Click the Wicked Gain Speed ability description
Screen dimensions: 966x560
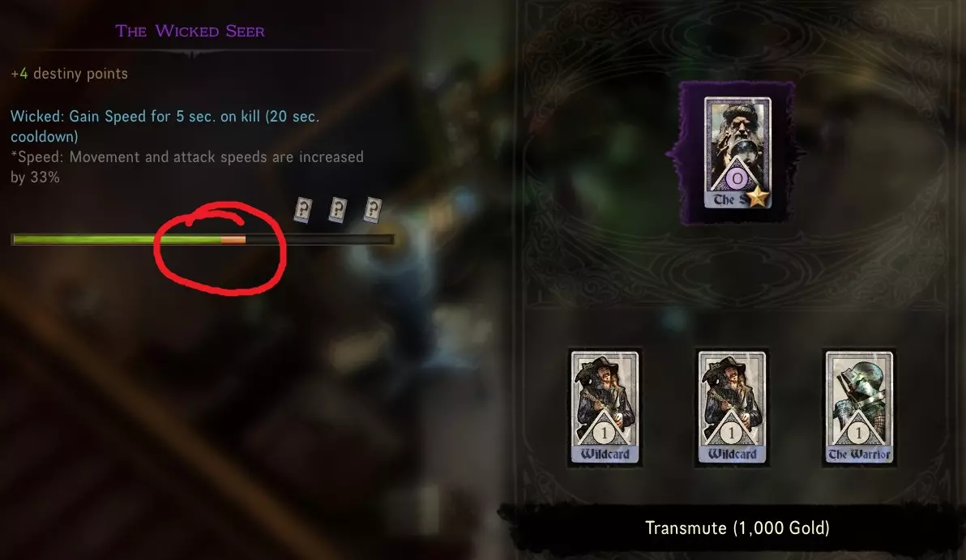(x=165, y=126)
